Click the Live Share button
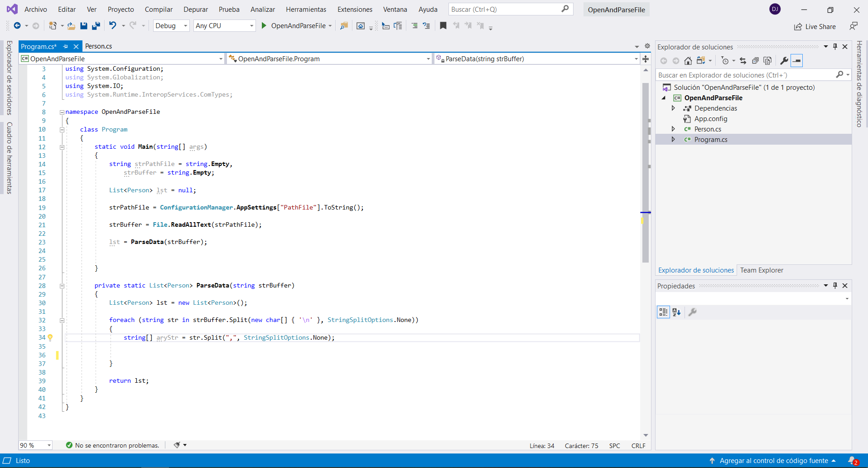 point(815,27)
